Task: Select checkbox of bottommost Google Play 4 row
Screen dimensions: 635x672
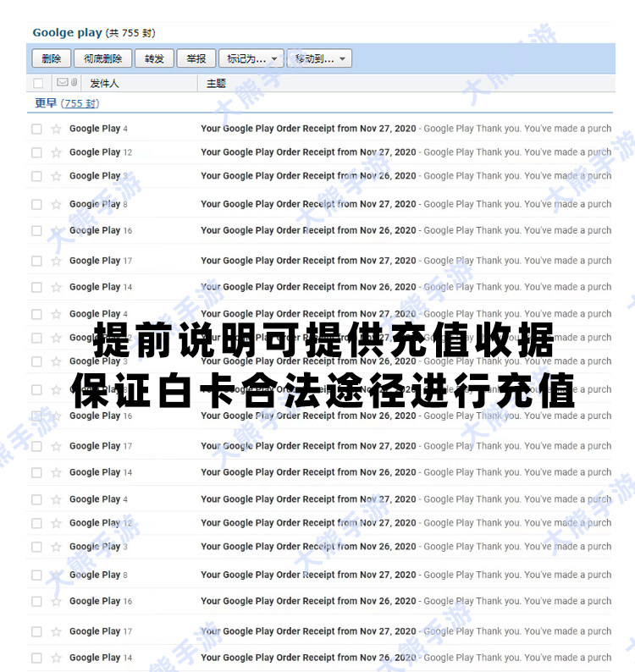Action: tap(37, 499)
